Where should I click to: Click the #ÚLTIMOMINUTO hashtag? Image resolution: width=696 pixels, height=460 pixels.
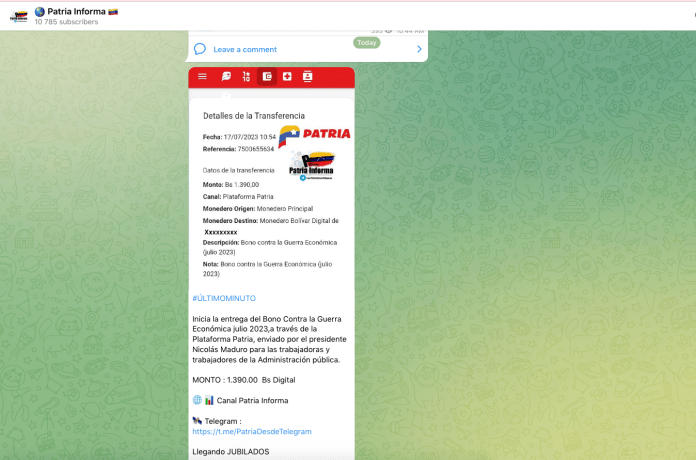[x=224, y=298]
